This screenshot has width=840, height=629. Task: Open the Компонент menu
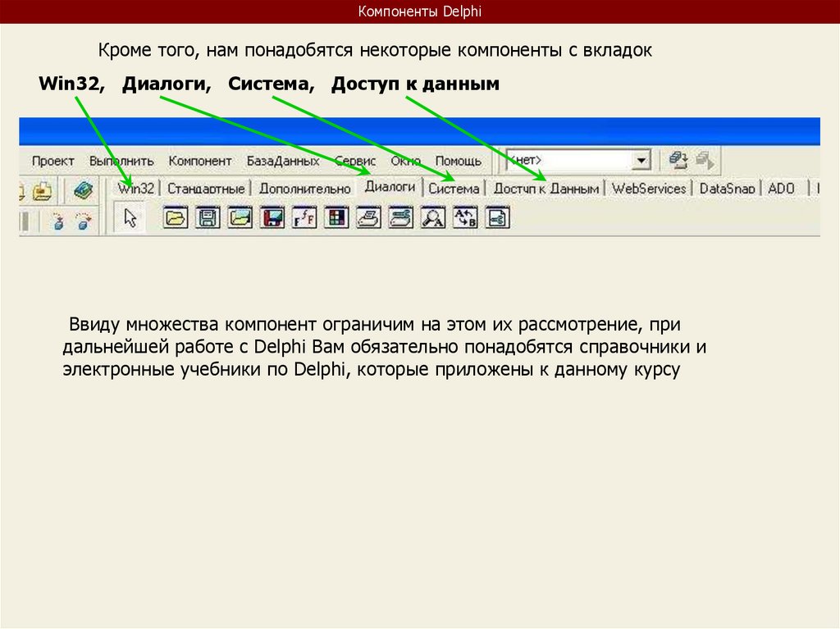click(200, 161)
